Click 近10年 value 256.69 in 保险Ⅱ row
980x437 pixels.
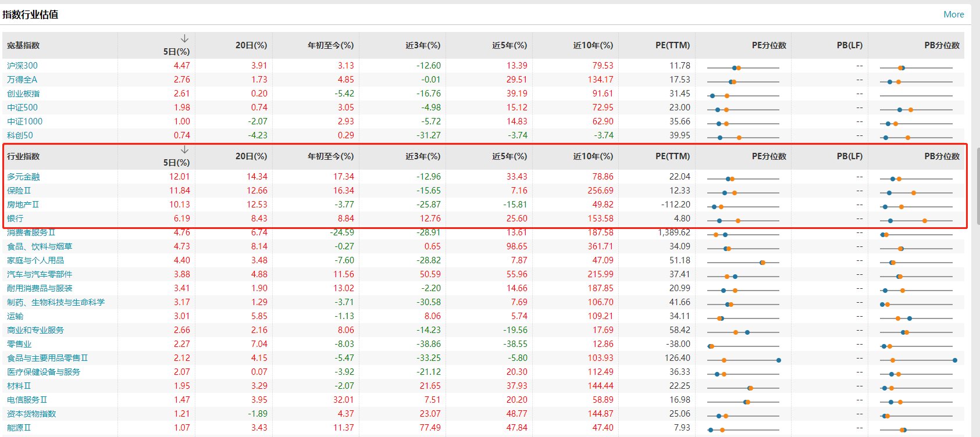(601, 191)
